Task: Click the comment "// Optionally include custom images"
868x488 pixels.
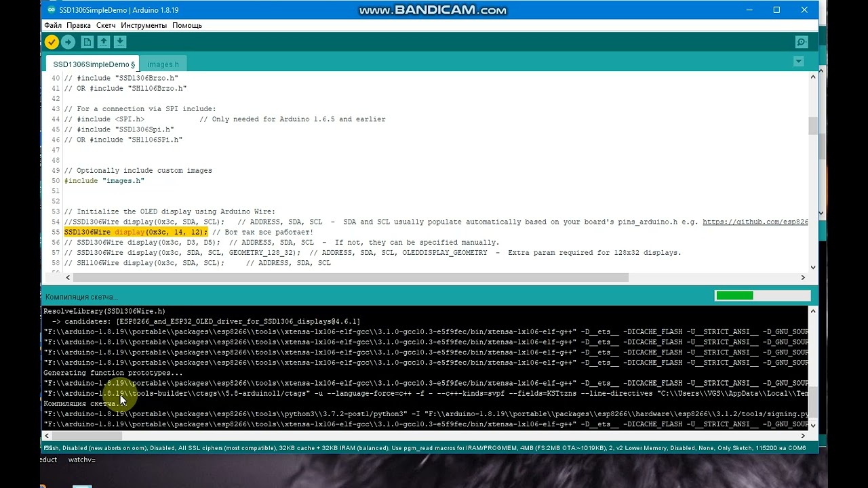Action: pyautogui.click(x=138, y=171)
